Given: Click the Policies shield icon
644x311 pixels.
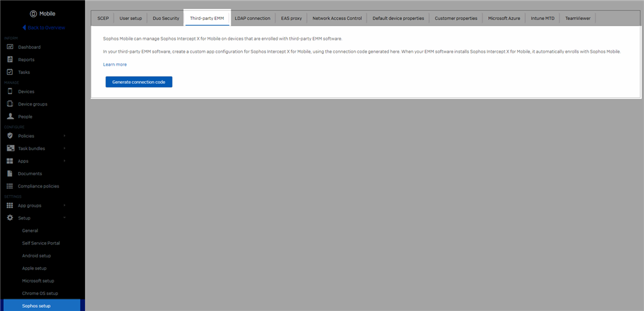Looking at the screenshot, I should (10, 136).
